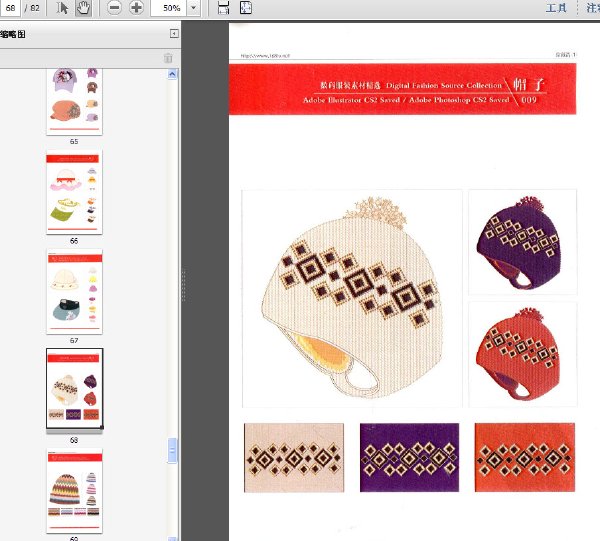Click the purple knit hat image
The image size is (600, 541).
point(522,242)
